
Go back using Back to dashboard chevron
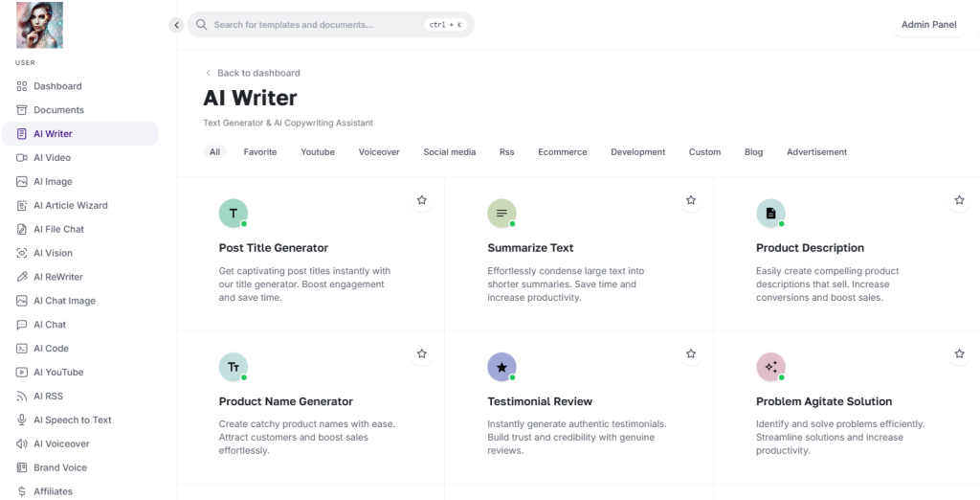tap(208, 73)
